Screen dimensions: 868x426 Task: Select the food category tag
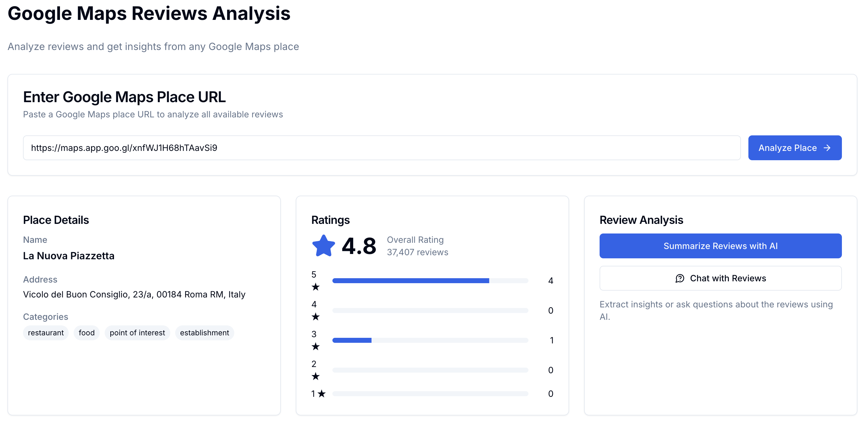point(87,333)
